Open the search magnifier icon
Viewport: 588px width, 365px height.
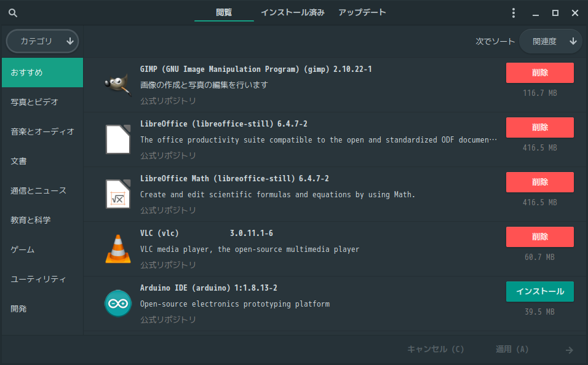click(x=13, y=13)
